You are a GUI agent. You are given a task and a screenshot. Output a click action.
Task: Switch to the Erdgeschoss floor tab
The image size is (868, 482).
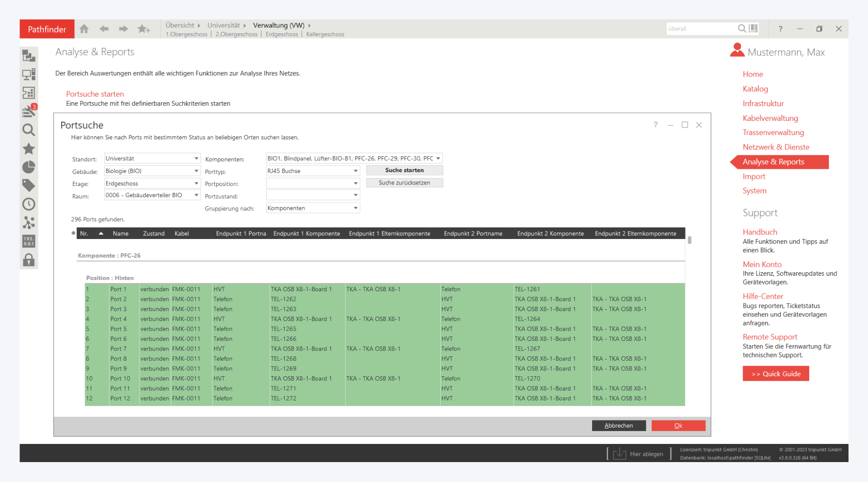tap(282, 35)
